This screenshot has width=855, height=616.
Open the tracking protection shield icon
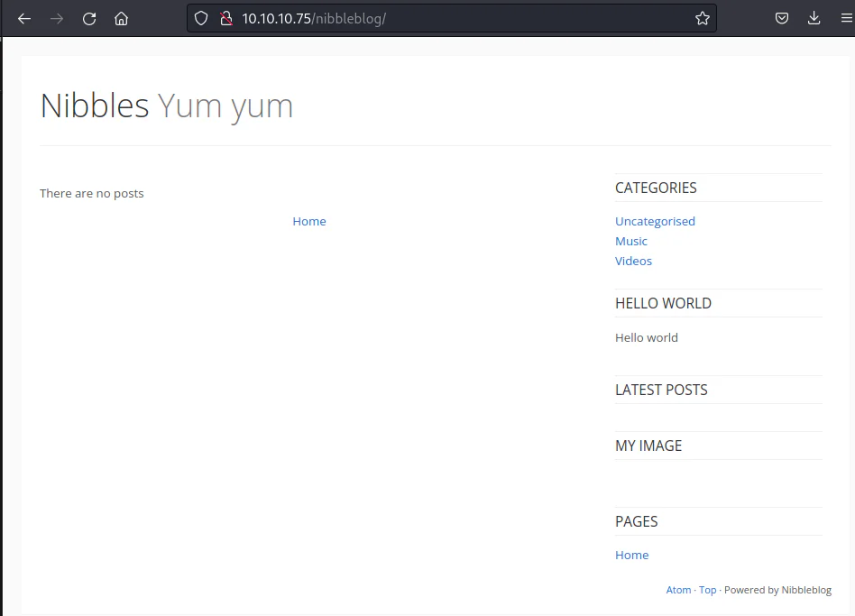(x=201, y=19)
